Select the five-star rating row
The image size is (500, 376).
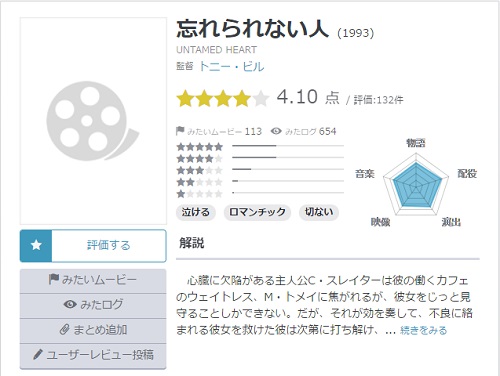(x=260, y=146)
